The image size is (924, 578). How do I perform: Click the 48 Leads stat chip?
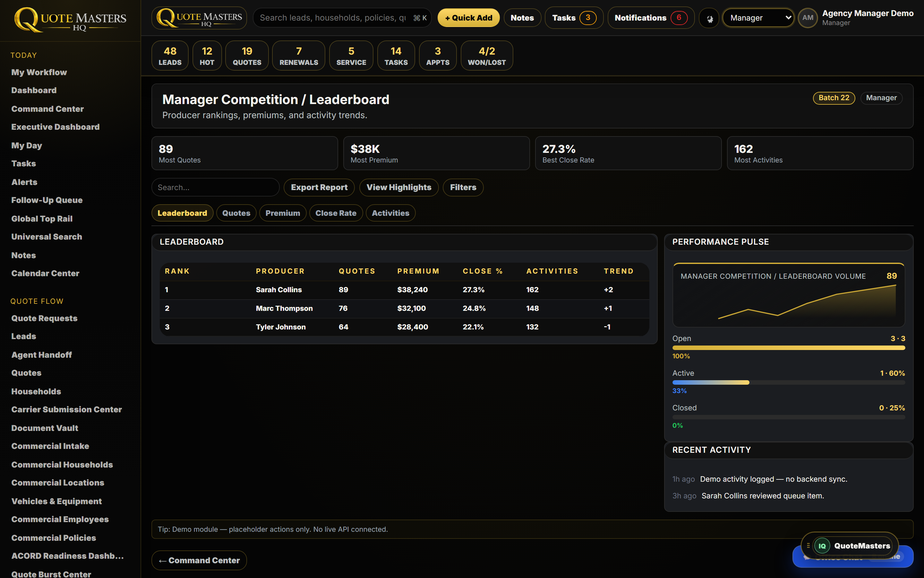[170, 56]
